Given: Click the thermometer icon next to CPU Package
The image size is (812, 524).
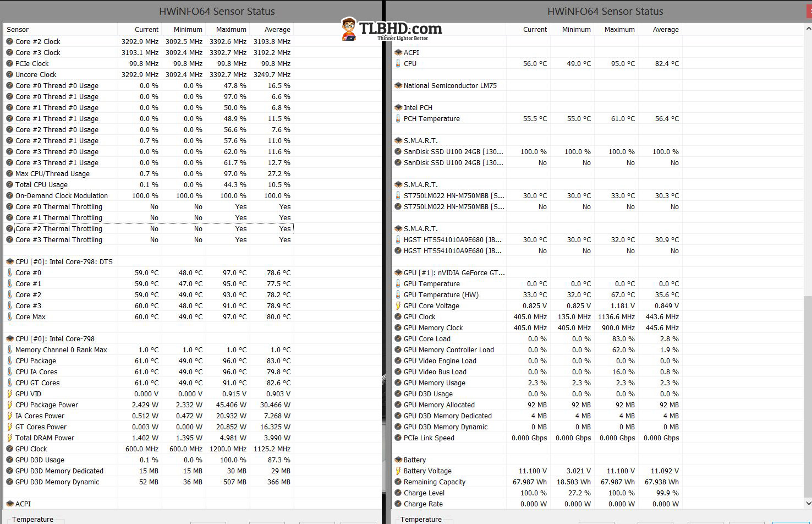Looking at the screenshot, I should (9, 361).
